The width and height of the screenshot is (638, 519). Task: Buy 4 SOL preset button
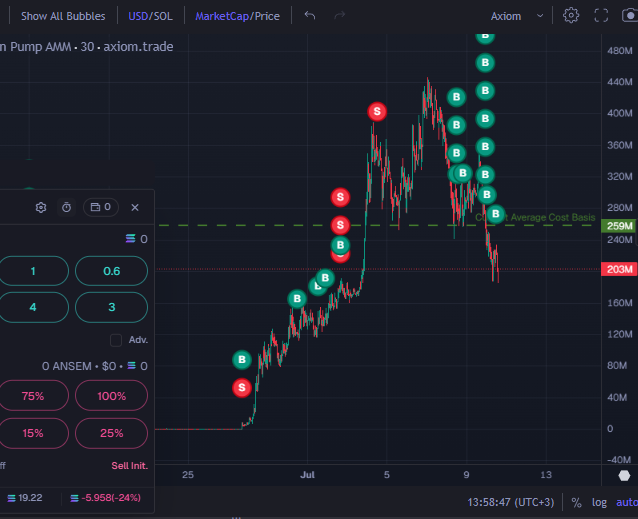[33, 307]
